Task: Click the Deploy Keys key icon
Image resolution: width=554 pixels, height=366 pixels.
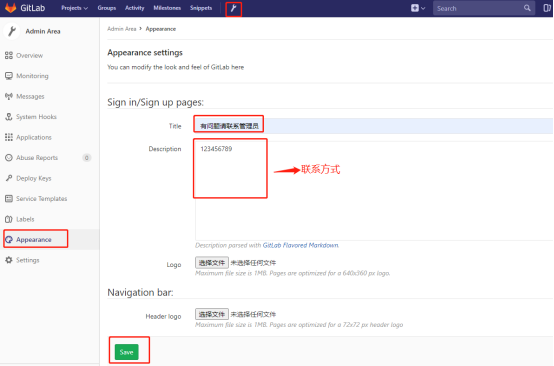Action: coord(9,178)
